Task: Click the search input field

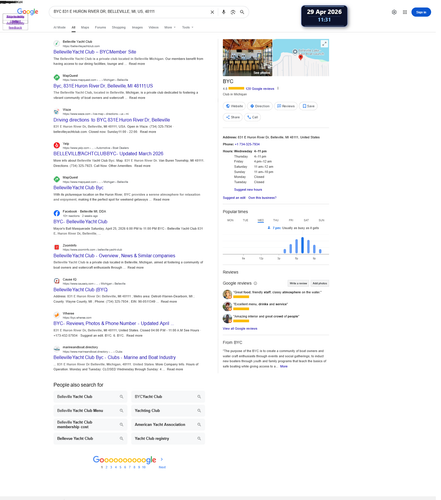Action: coord(130,12)
